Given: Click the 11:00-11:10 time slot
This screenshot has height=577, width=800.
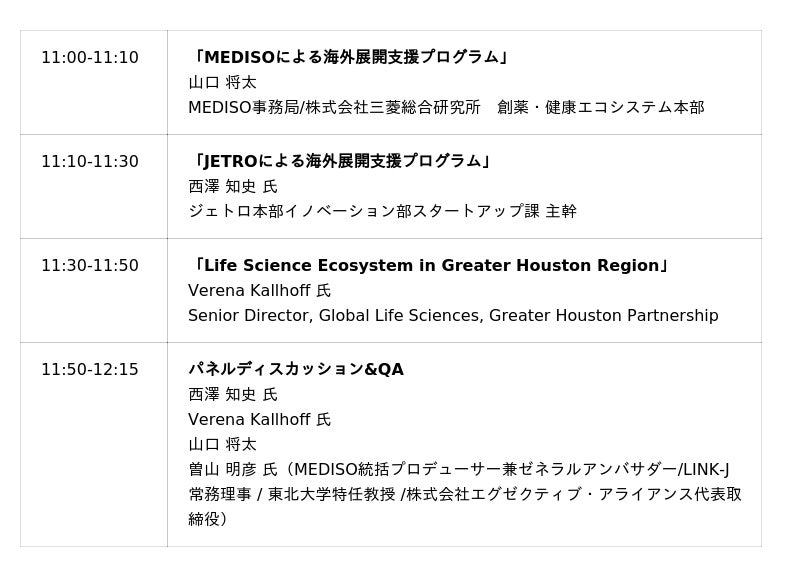Looking at the screenshot, I should pos(90,58).
